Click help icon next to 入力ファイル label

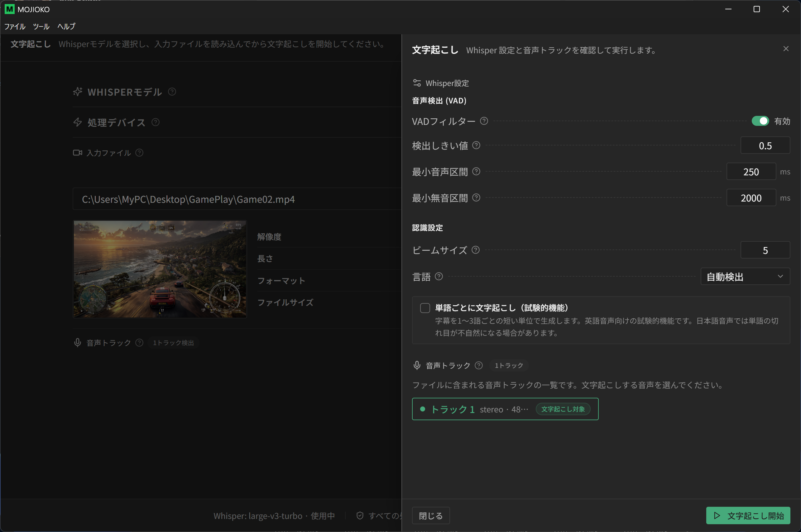click(139, 153)
